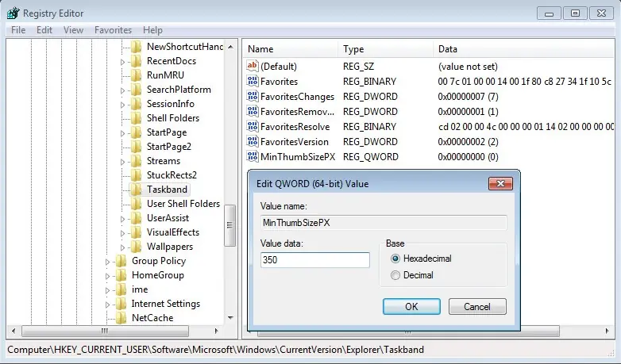Image resolution: width=621 pixels, height=364 pixels.
Task: Expand the RecentDocs tree node
Action: [122, 62]
